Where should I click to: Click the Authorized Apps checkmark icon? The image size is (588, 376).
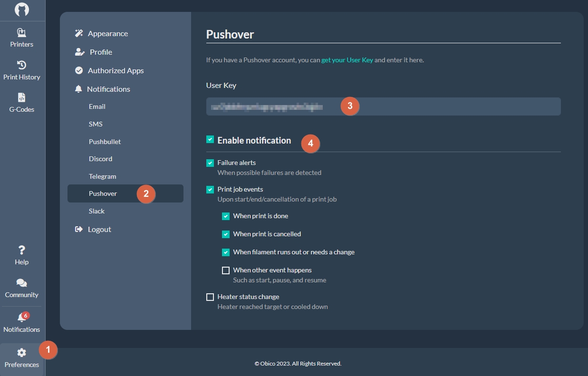point(79,70)
